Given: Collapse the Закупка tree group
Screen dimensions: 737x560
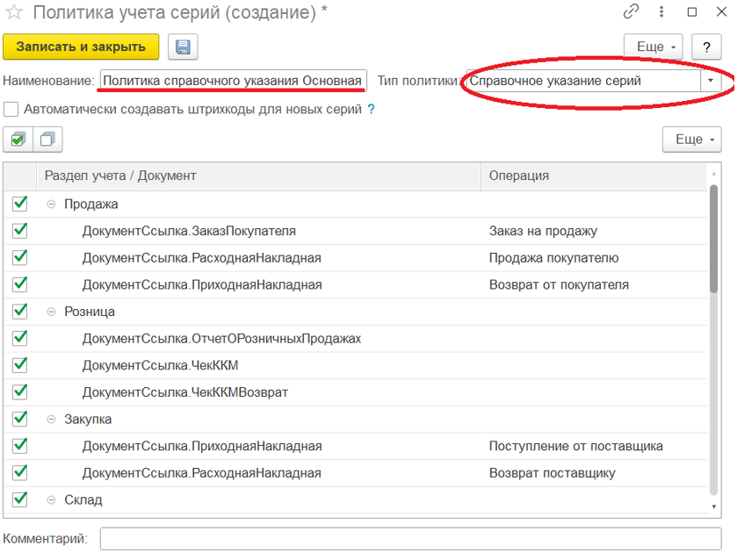Looking at the screenshot, I should [52, 420].
